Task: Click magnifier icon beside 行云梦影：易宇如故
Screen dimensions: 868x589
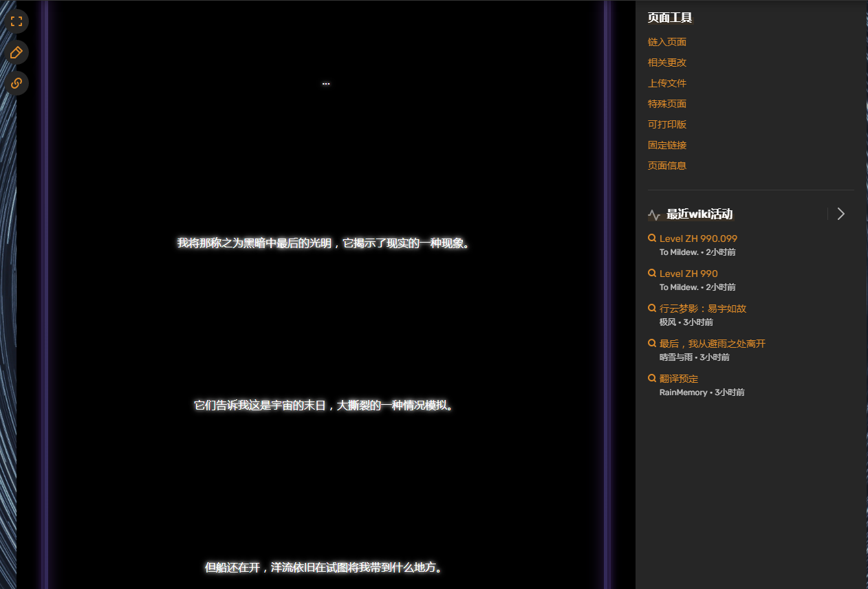Action: 652,309
